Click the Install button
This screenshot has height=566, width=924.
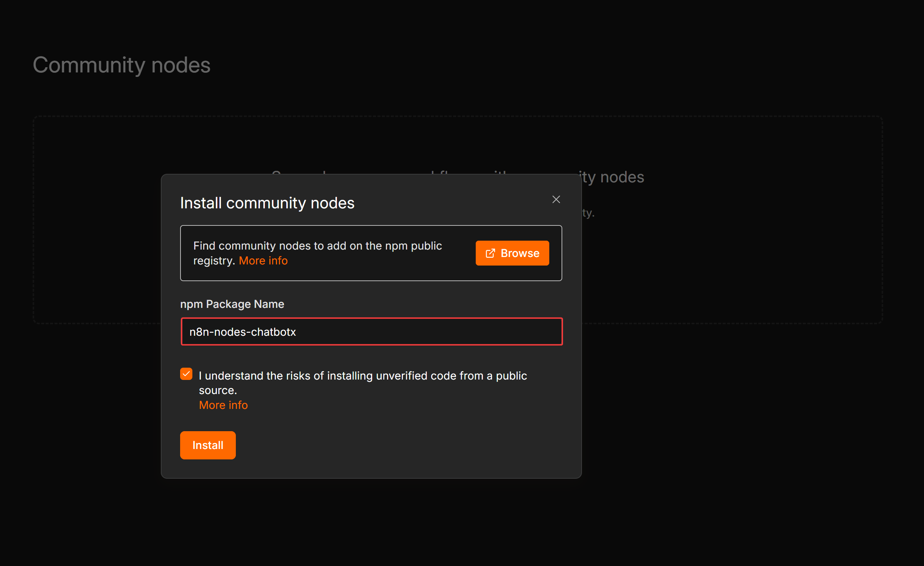208,445
